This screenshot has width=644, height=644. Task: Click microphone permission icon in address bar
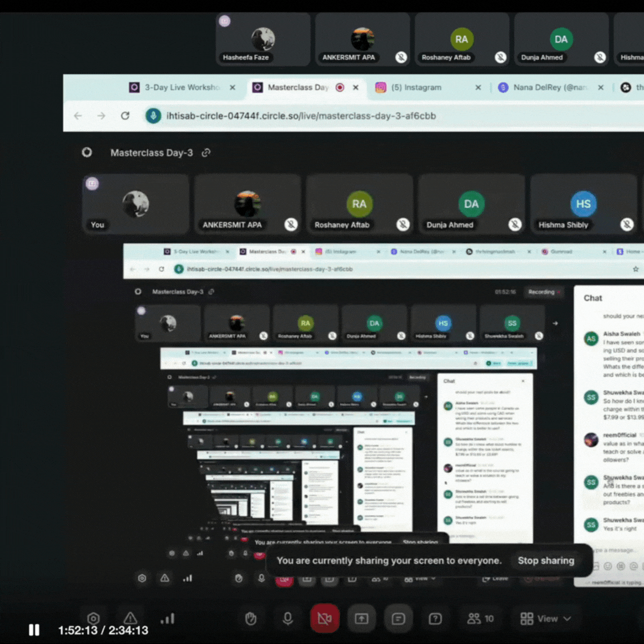(x=153, y=116)
